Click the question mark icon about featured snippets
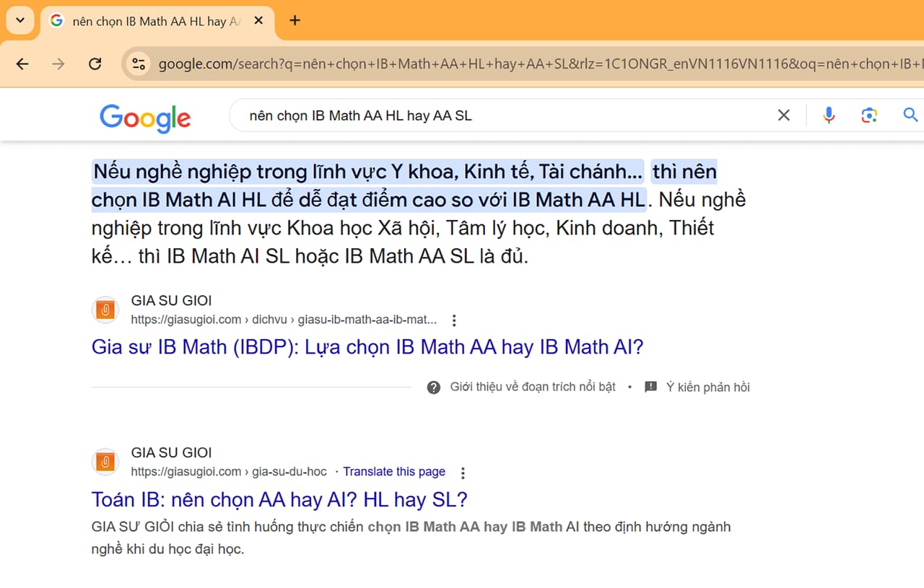The height and width of the screenshot is (588, 924). click(434, 387)
